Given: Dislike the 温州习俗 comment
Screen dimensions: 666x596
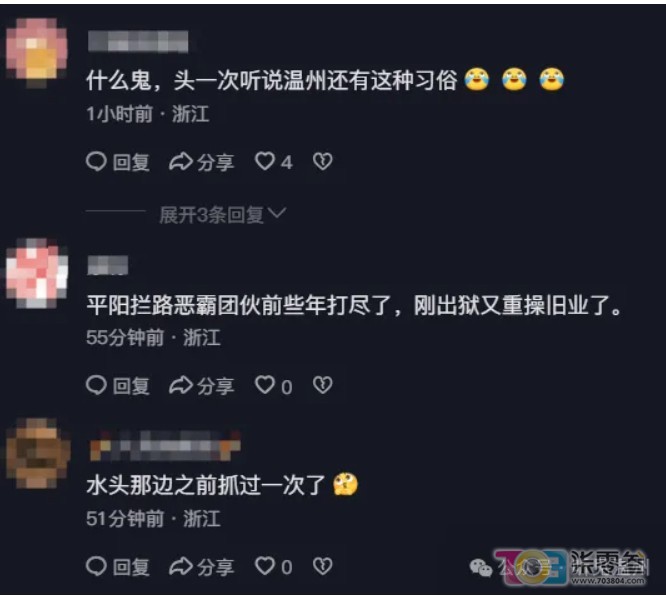Looking at the screenshot, I should point(323,161).
